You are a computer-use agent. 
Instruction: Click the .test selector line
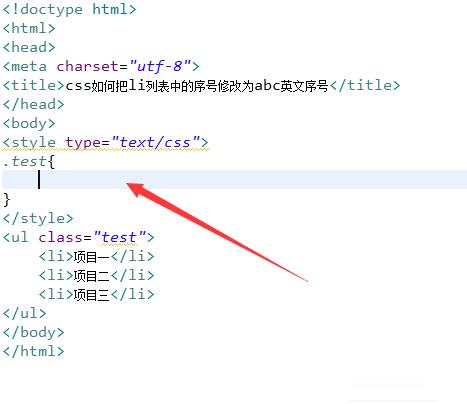(29, 162)
